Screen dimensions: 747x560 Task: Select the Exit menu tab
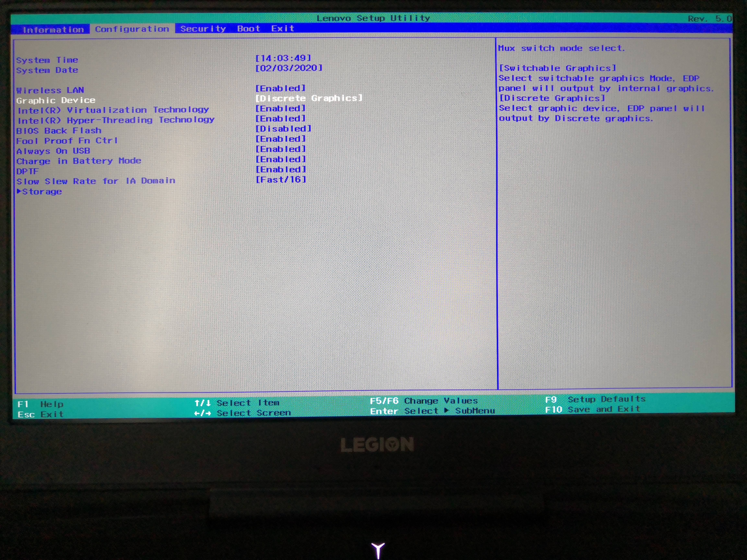coord(283,29)
